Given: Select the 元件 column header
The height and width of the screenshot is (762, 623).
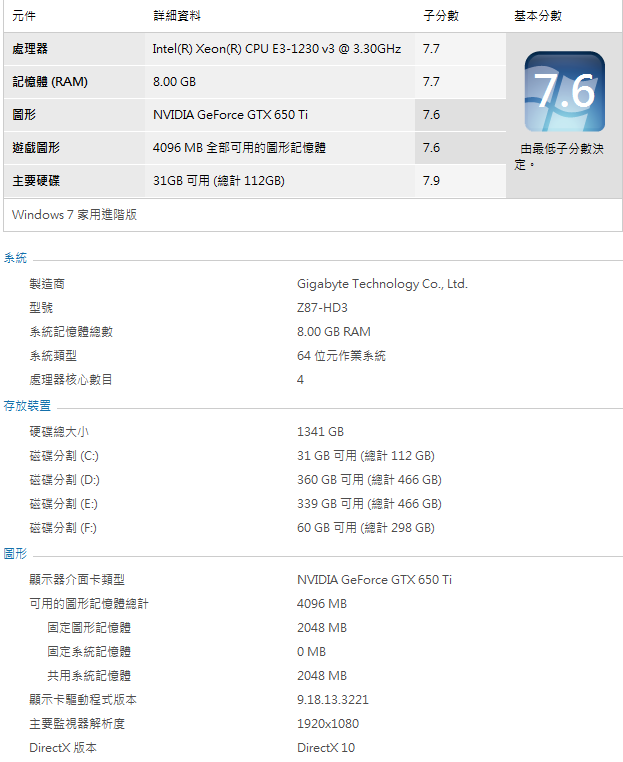Looking at the screenshot, I should tap(24, 16).
